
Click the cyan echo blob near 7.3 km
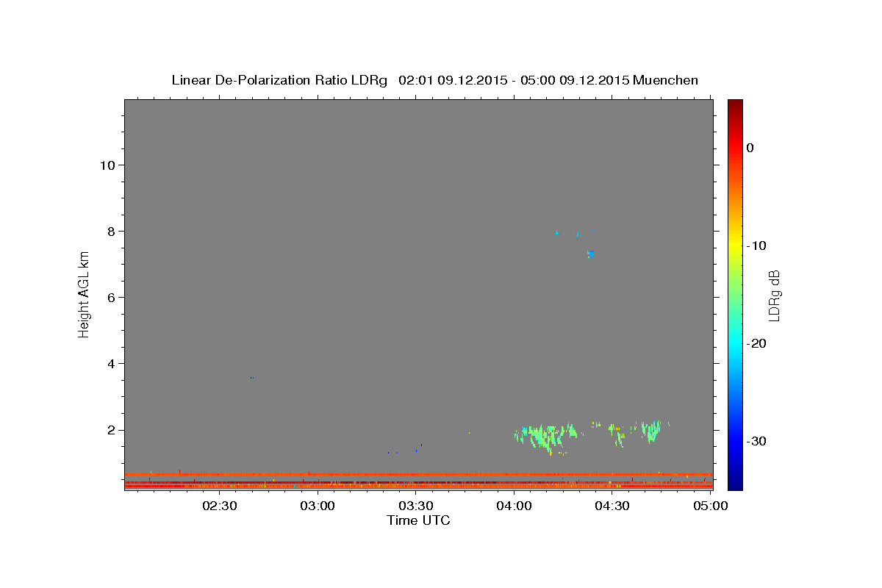[x=590, y=254]
